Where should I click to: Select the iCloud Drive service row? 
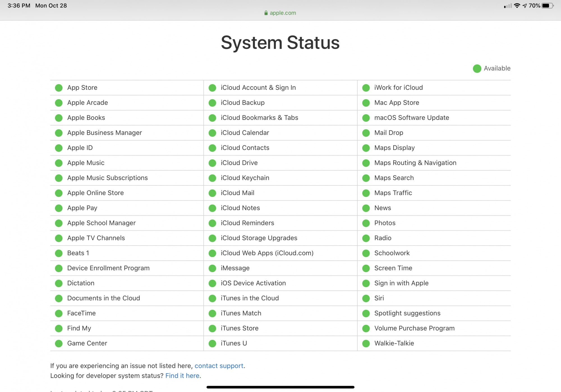pyautogui.click(x=239, y=163)
